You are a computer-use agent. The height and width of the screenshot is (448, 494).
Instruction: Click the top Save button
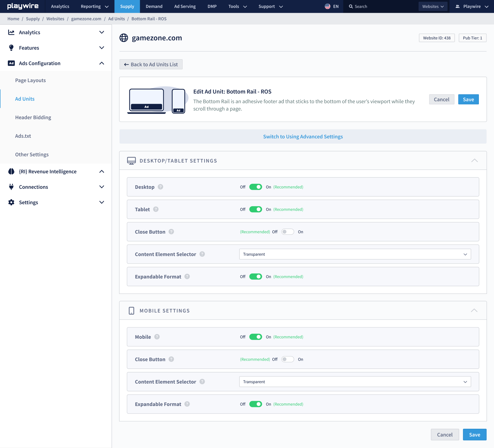[x=468, y=99]
